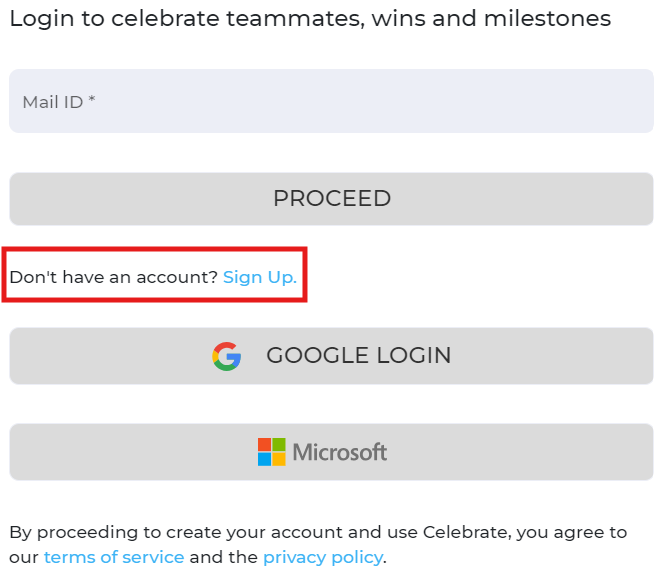Sign in with the GOOGLE LOGIN button
Screen dimensions: 655x573
[x=331, y=356]
